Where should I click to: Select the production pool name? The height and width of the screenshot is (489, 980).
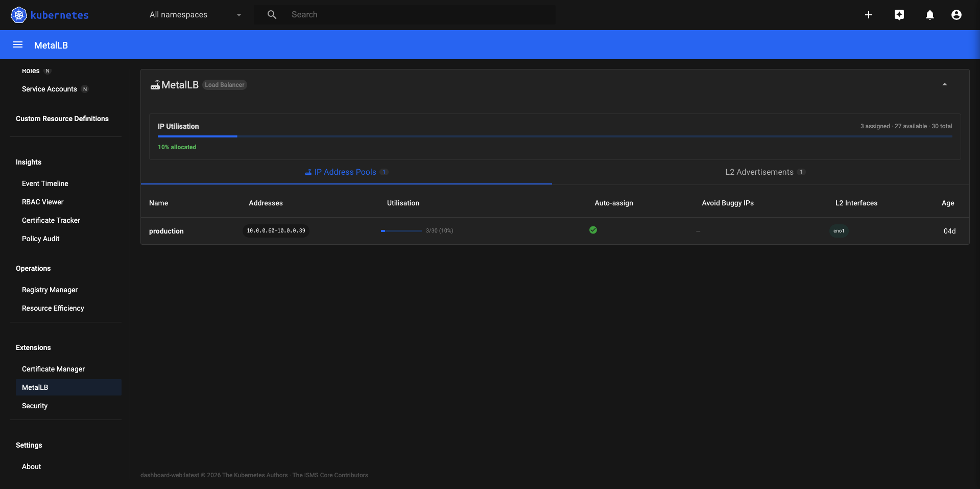[x=166, y=231]
